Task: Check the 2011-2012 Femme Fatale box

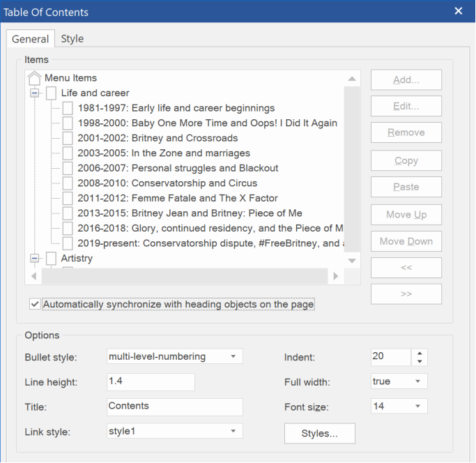Action: pyautogui.click(x=68, y=199)
